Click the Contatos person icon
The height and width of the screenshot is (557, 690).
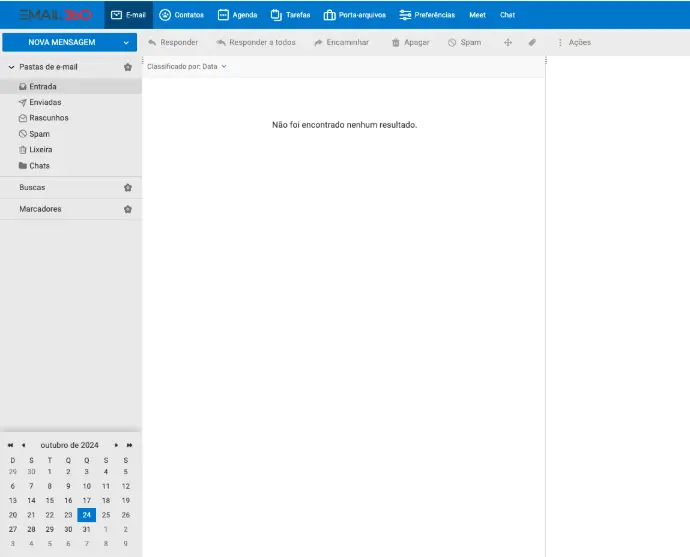[x=165, y=15]
